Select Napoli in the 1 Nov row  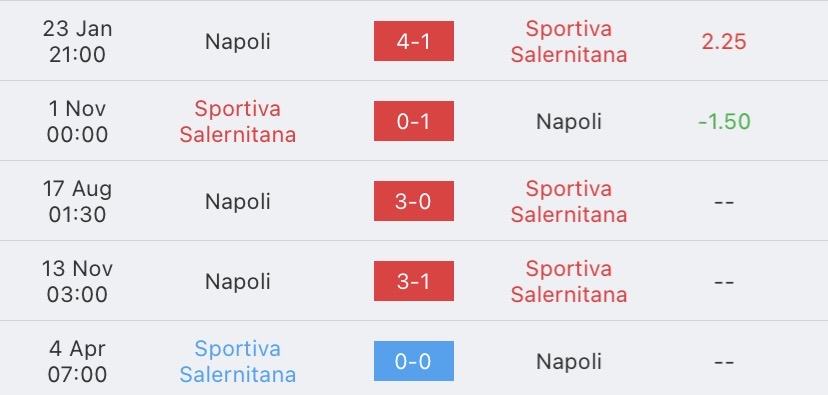pyautogui.click(x=569, y=122)
